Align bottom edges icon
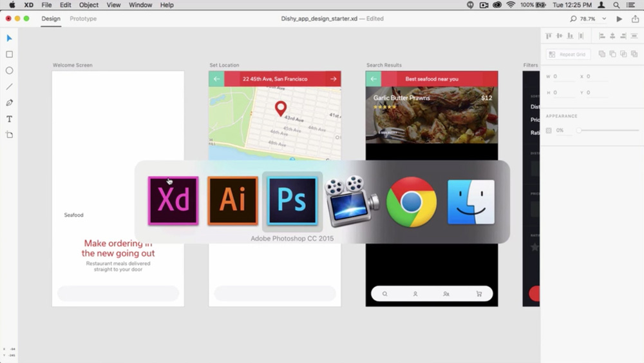Viewport: 644px width, 363px height. point(570,36)
